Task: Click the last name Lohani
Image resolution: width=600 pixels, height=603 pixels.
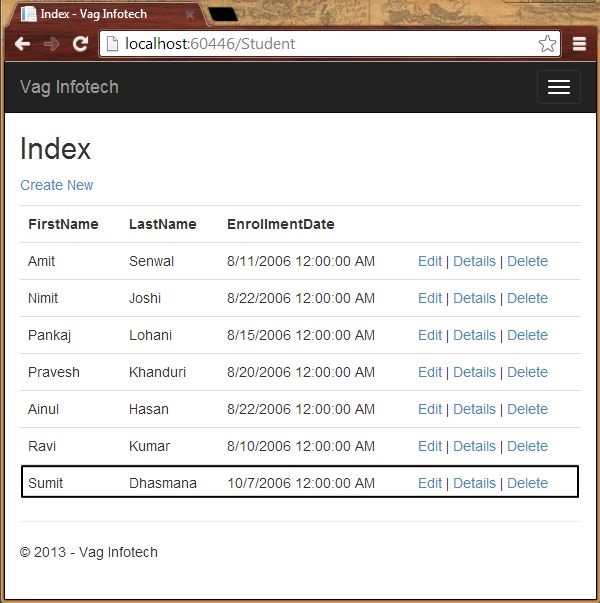Action: coord(150,335)
